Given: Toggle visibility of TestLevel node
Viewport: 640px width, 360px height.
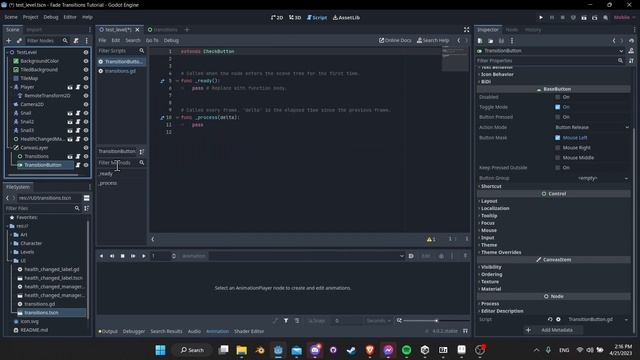Looking at the screenshot, I should 86,52.
